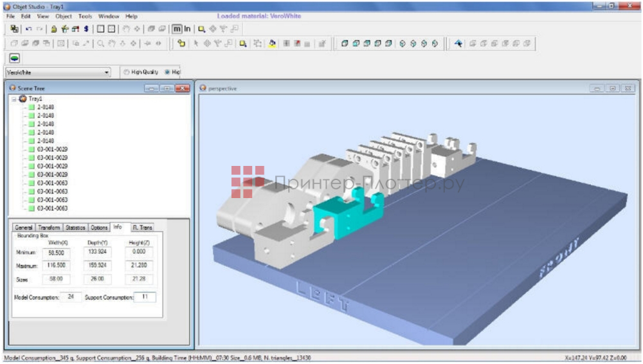Screen dimensions: 643x364
Task: Click the green tray icon below toolbars
Action: (14, 59)
